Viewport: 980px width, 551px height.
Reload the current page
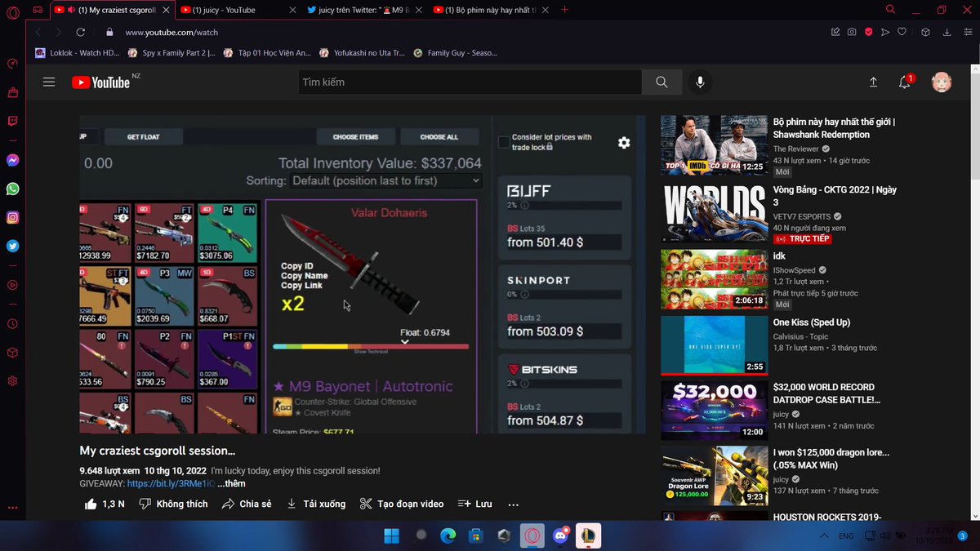[80, 33]
